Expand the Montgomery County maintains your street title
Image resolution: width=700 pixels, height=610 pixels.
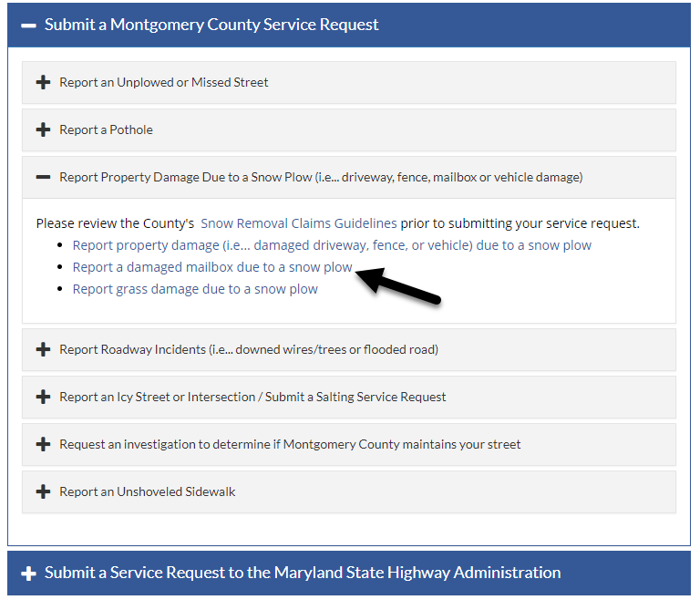click(x=290, y=444)
